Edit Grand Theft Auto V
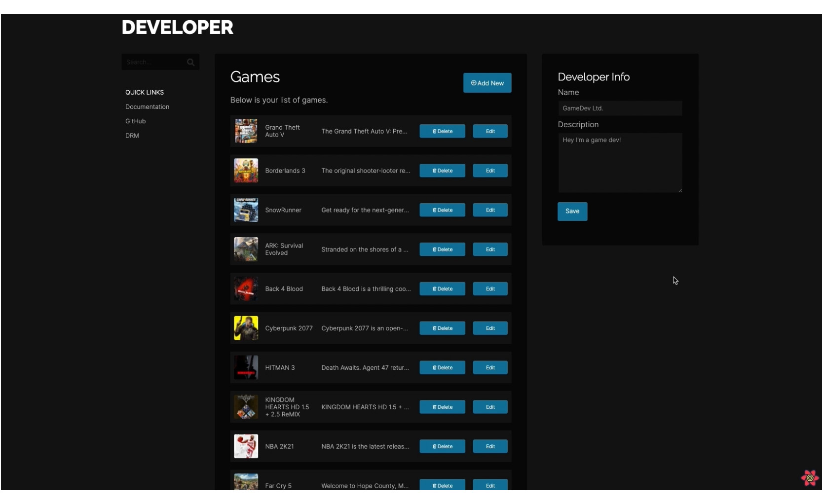The image size is (823, 504). 490,131
